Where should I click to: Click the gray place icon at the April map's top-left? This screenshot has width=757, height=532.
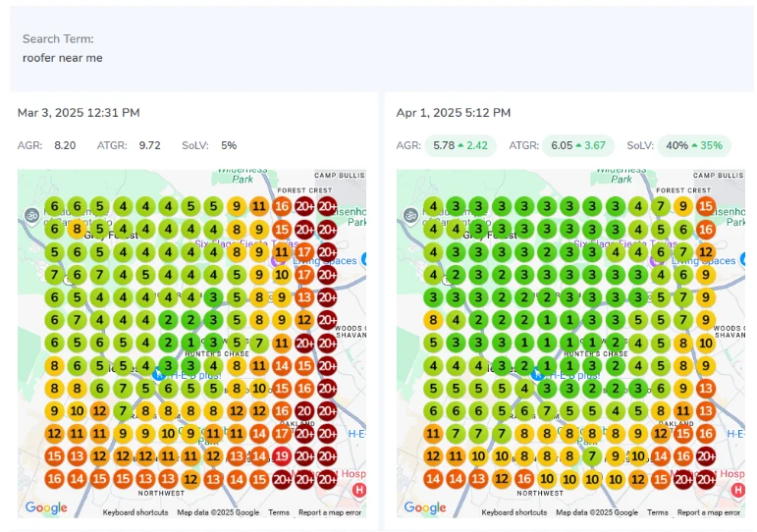409,214
